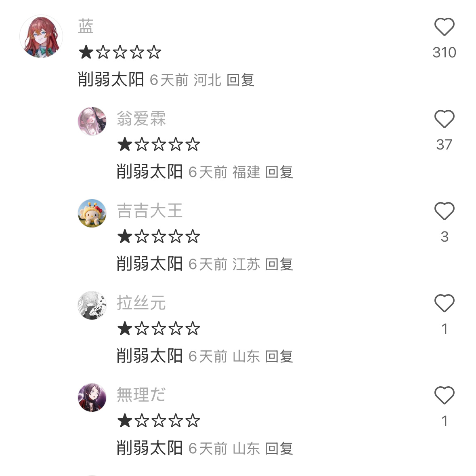Tap heart icon on 無理だ's comment
This screenshot has width=476, height=476.
click(x=444, y=395)
